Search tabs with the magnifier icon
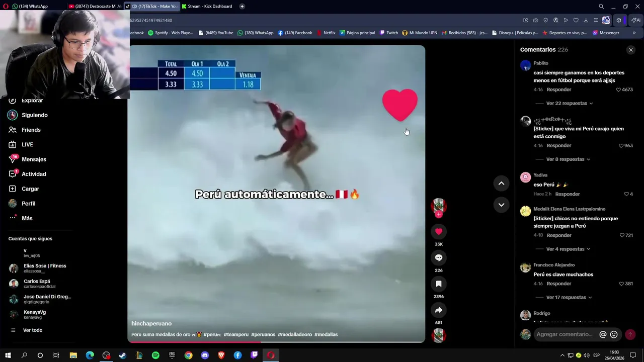Screen dimensions: 644x362 pyautogui.click(x=601, y=6)
